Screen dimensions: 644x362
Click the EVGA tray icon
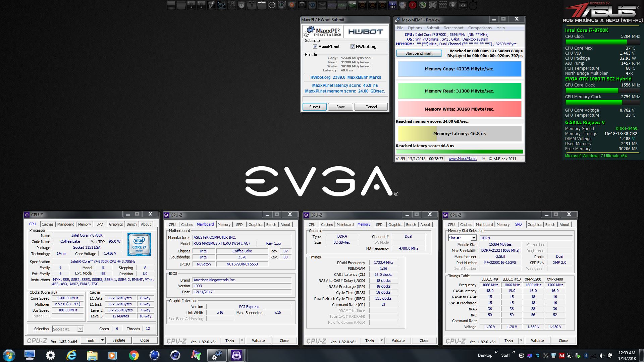pyautogui.click(x=521, y=355)
